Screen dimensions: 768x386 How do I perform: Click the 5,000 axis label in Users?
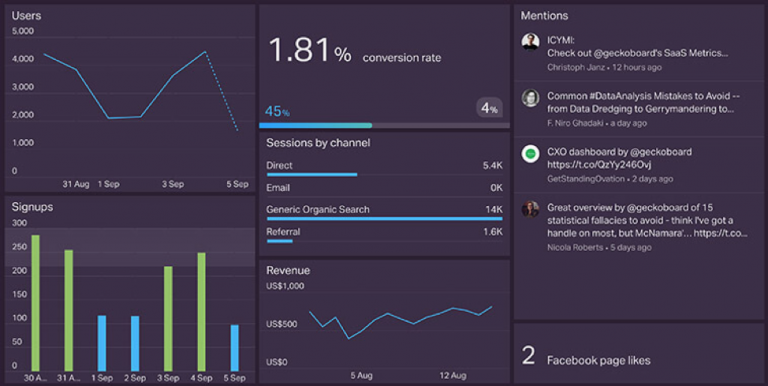pyautogui.click(x=23, y=31)
